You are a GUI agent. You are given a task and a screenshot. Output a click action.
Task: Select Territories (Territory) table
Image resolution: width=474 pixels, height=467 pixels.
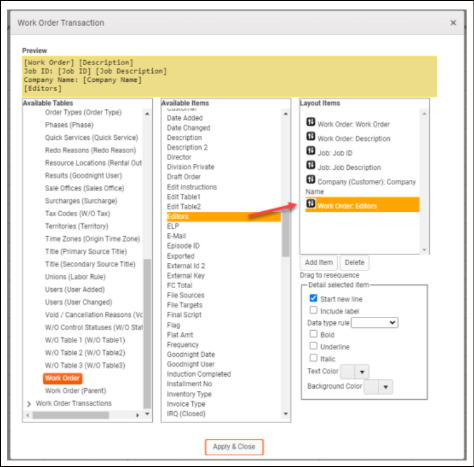pyautogui.click(x=77, y=226)
